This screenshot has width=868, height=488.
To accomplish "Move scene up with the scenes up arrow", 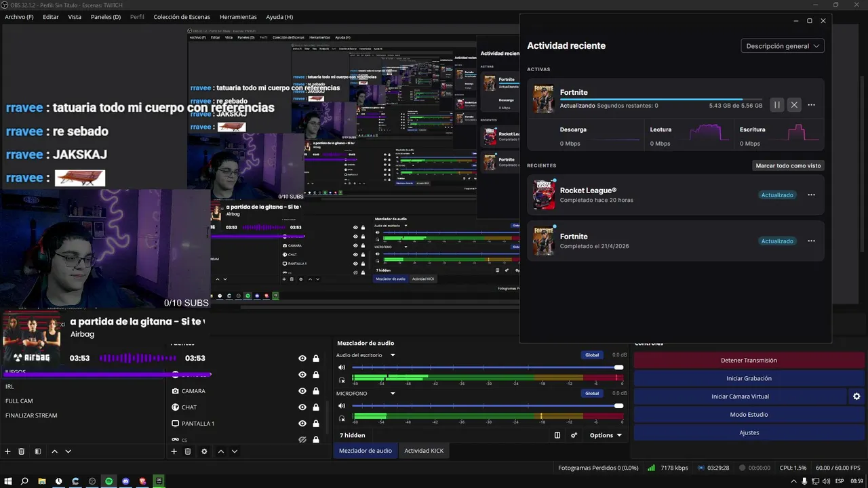I will pos(55,451).
